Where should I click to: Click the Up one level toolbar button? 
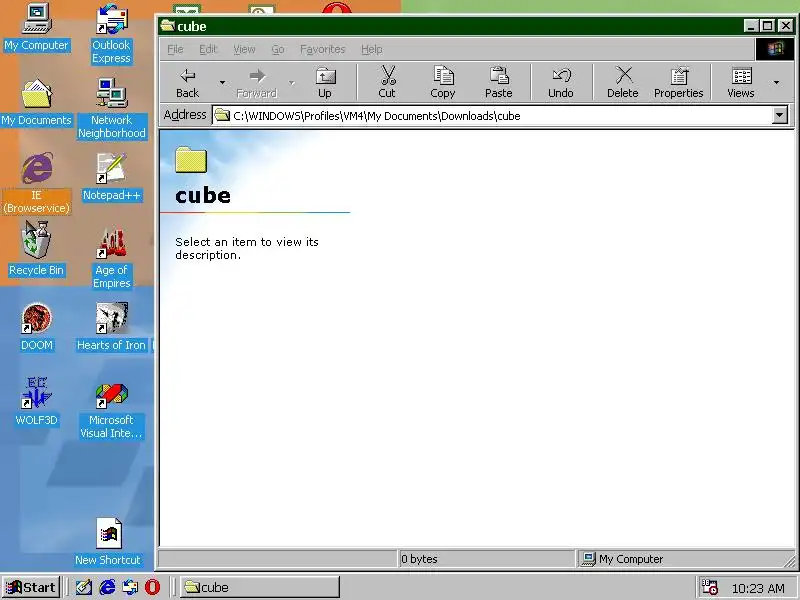click(x=324, y=82)
